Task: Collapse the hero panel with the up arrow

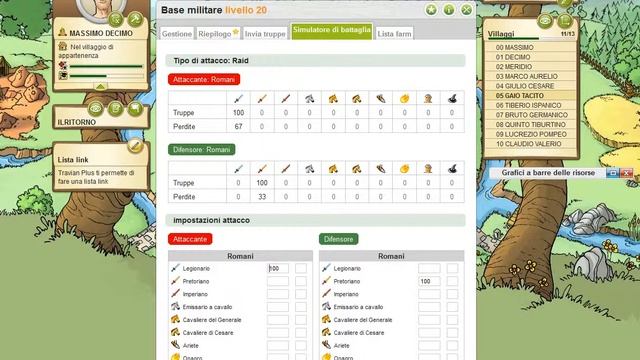Action: (x=101, y=86)
